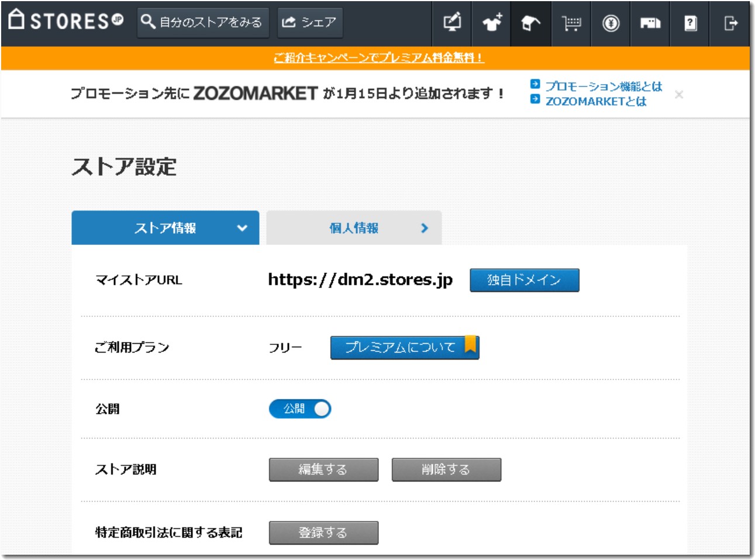Click 削除する for store description
Viewport: 755px width, 560px height.
(x=446, y=469)
